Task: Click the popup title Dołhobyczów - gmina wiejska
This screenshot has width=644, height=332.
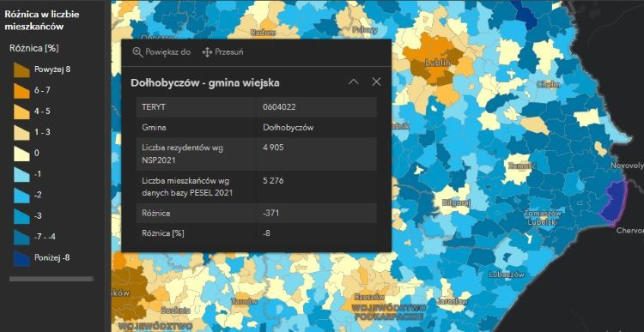Action: [205, 82]
